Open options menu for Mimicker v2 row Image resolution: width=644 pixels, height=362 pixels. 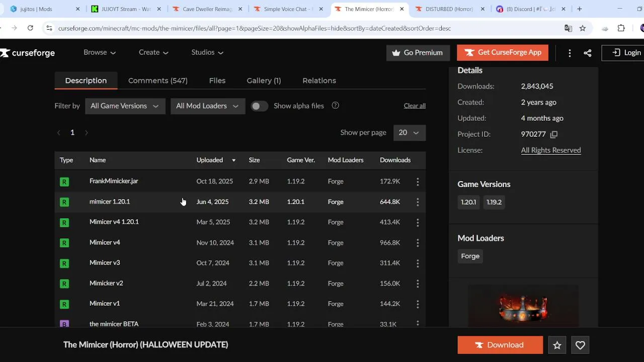tap(418, 284)
